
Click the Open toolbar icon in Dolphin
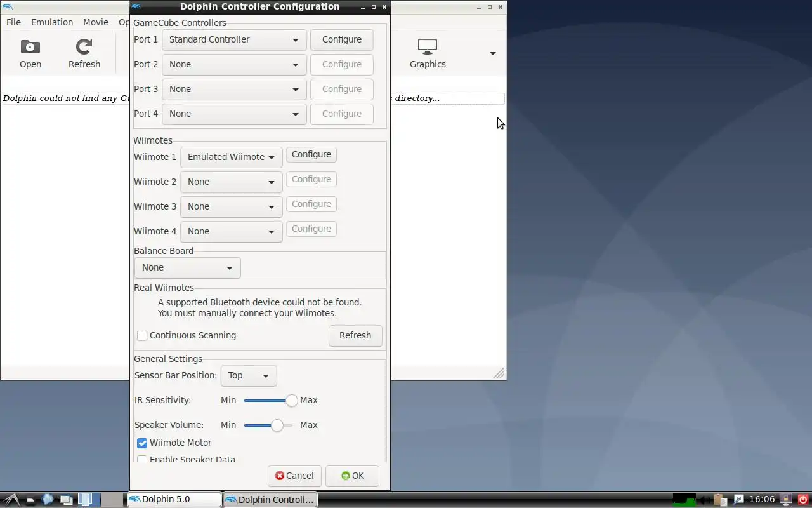pyautogui.click(x=30, y=54)
